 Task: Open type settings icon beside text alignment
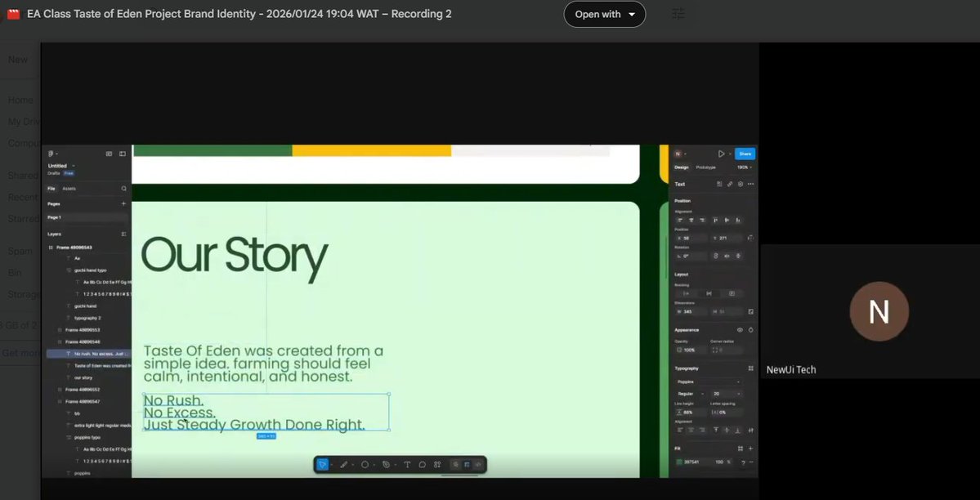click(750, 430)
